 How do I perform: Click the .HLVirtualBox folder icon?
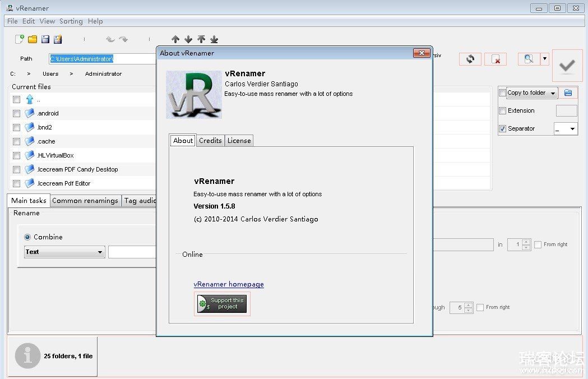coord(30,155)
